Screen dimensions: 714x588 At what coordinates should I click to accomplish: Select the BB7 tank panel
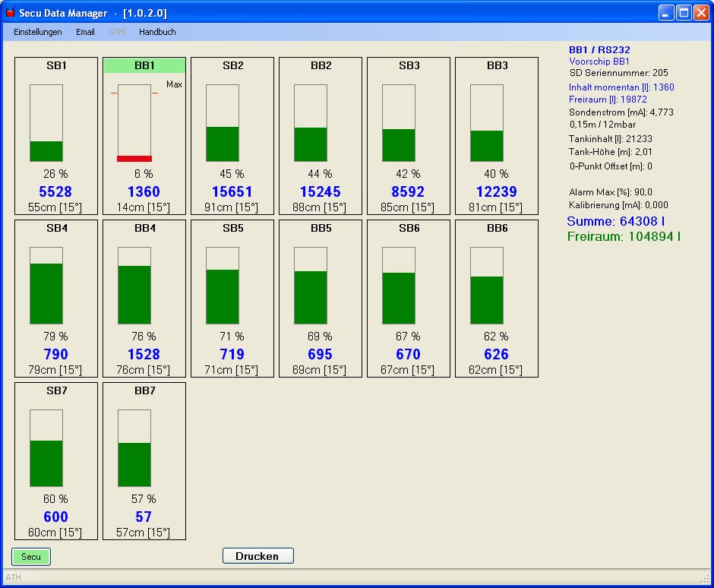click(144, 460)
